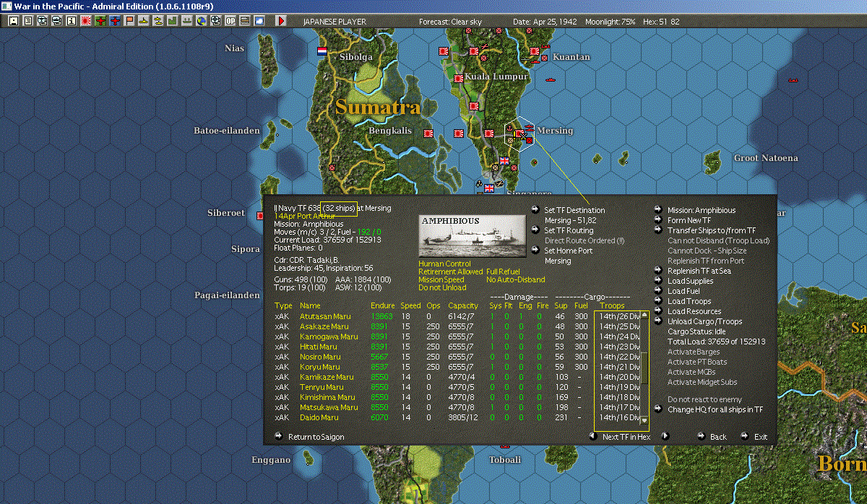Open ship Atutasan Maru
This screenshot has height=504, width=867.
325,316
